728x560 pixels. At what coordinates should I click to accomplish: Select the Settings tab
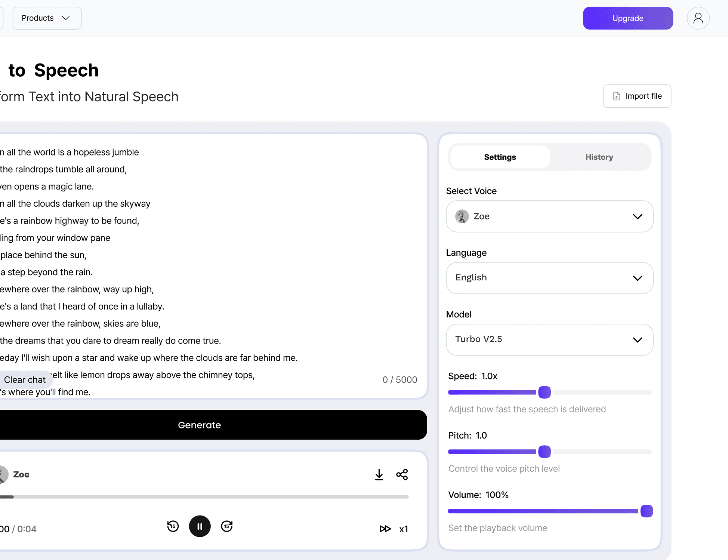point(500,157)
